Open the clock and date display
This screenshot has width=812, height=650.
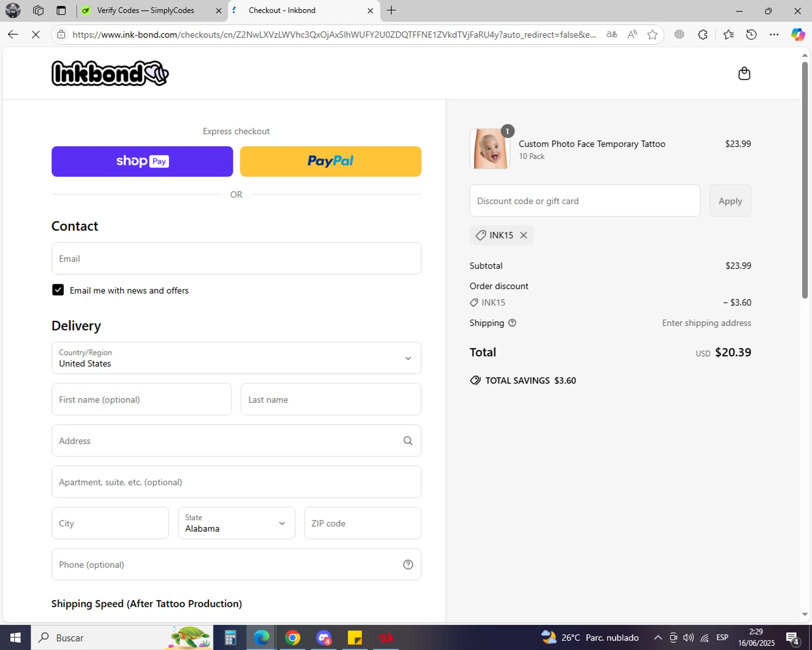point(756,638)
